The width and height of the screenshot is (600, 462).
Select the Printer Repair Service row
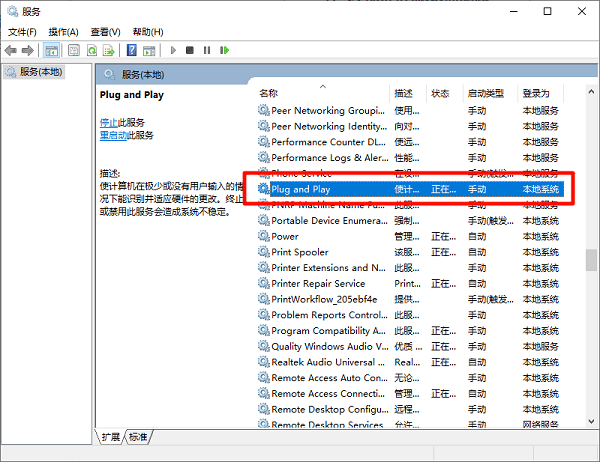[410, 283]
